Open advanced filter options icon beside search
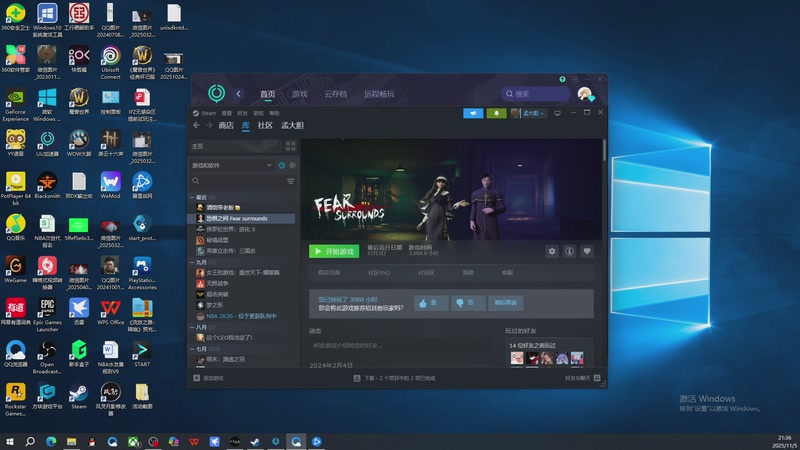800x450 pixels. click(x=291, y=181)
